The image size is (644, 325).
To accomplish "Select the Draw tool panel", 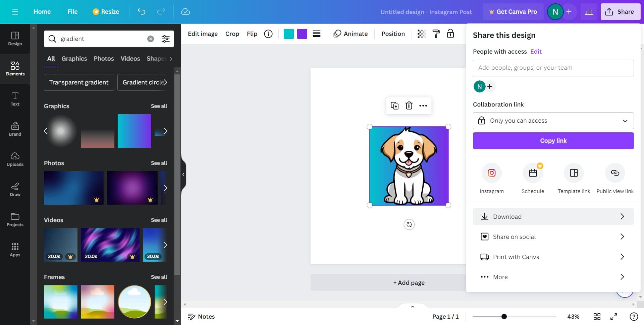I will [15, 189].
